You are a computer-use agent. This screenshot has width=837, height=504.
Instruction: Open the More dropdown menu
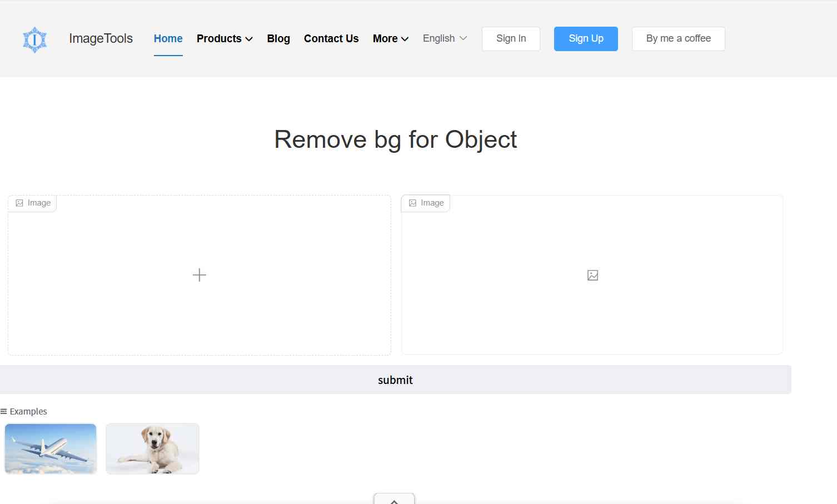[390, 39]
